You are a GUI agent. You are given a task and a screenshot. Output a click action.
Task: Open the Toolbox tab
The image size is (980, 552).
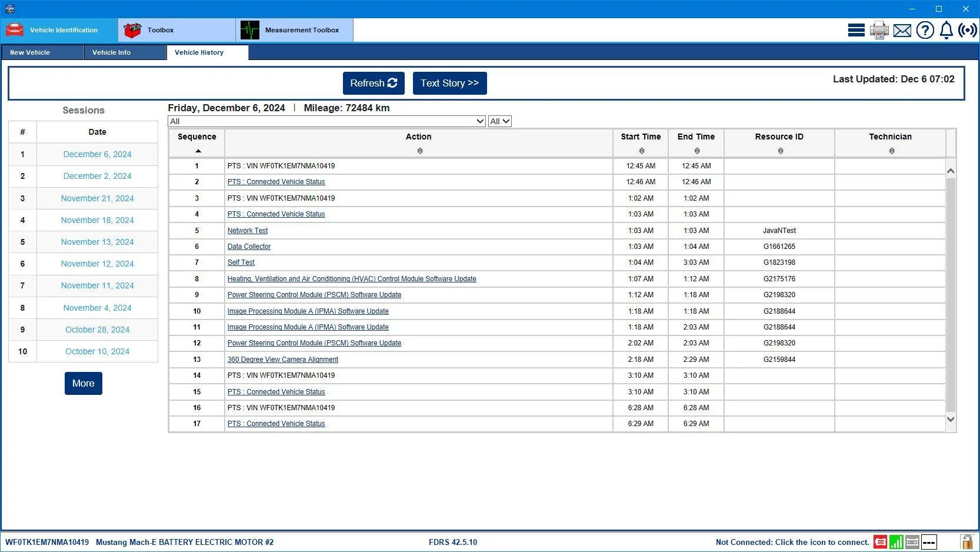[177, 30]
